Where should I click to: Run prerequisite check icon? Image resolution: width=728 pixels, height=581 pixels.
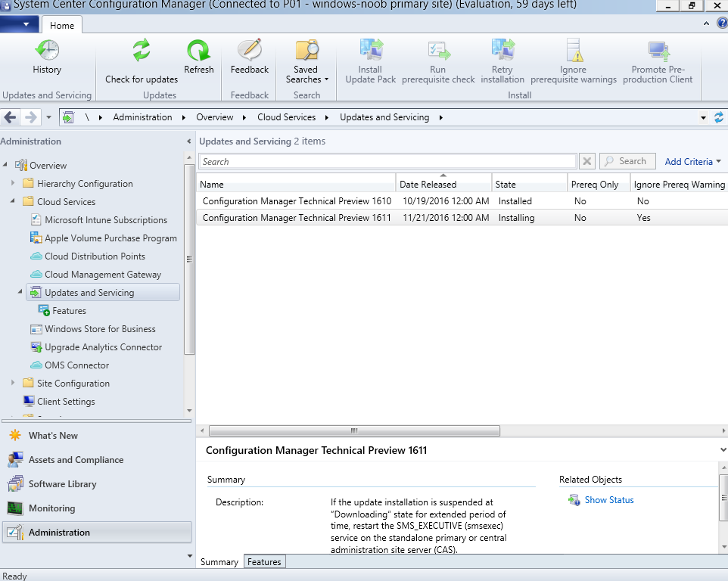tap(438, 51)
